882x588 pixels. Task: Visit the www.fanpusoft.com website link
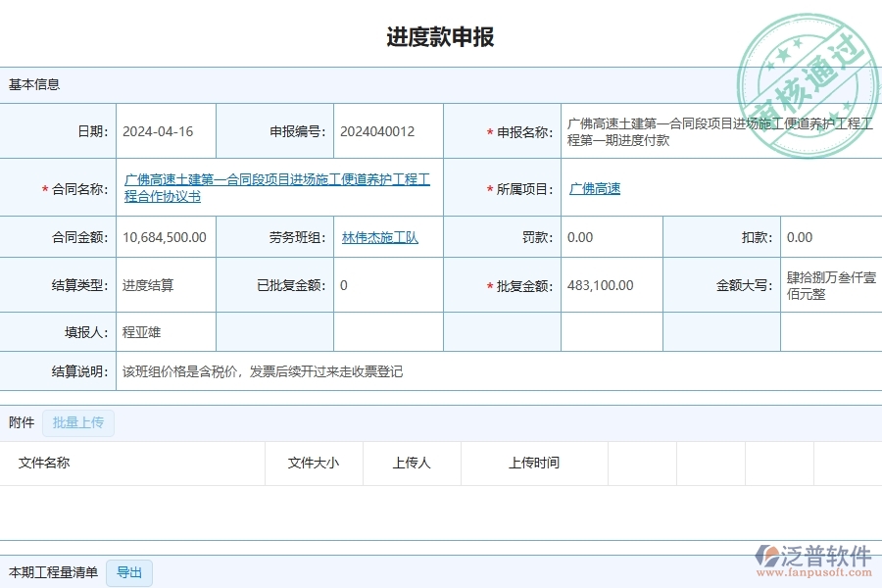click(x=817, y=569)
